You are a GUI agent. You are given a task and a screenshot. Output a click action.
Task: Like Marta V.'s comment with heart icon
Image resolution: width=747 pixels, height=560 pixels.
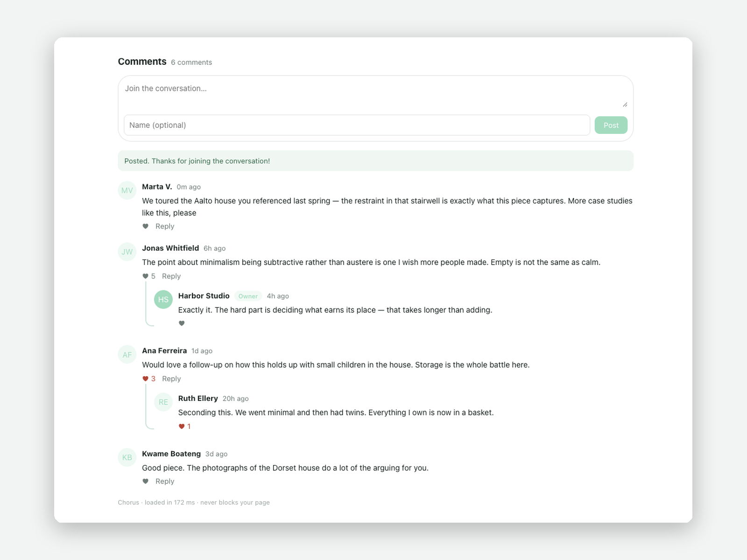click(x=146, y=226)
